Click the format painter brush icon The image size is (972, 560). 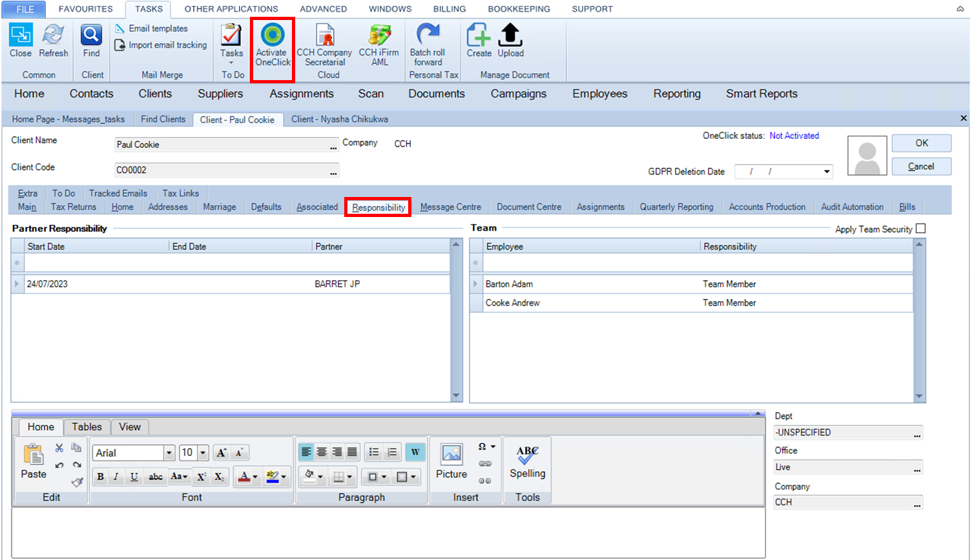click(x=77, y=481)
